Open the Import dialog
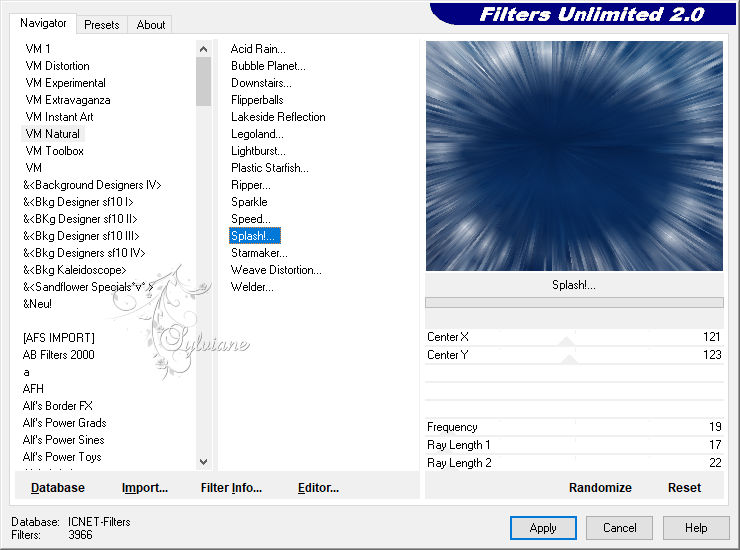 pos(145,488)
